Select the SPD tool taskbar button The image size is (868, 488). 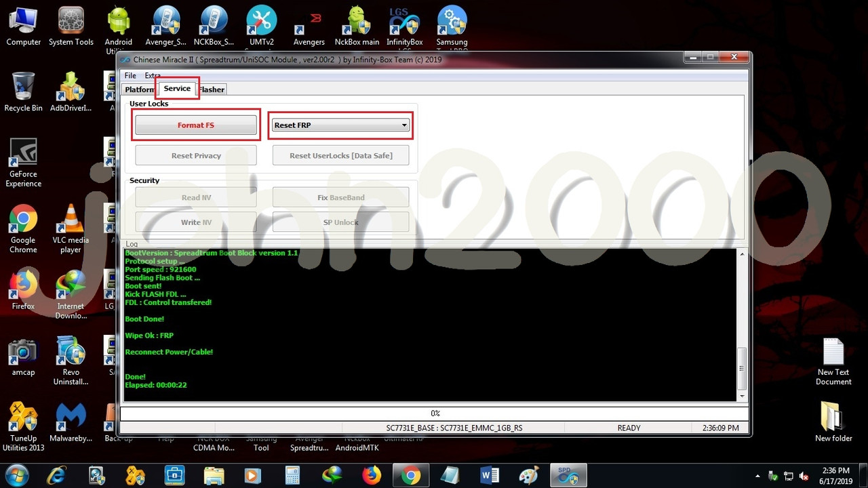(x=568, y=476)
